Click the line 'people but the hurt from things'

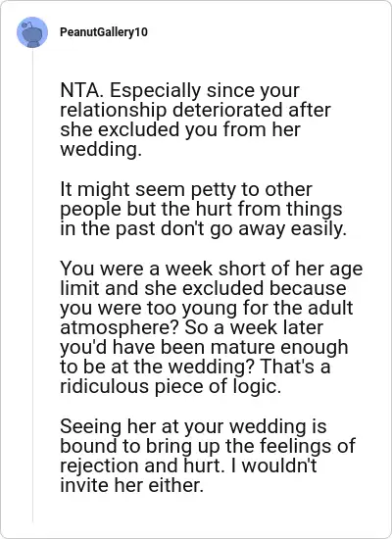coord(201,209)
